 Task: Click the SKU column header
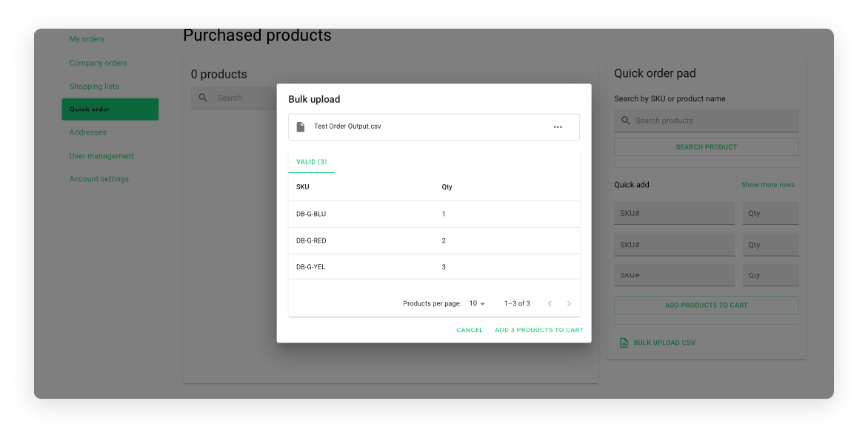tap(303, 187)
